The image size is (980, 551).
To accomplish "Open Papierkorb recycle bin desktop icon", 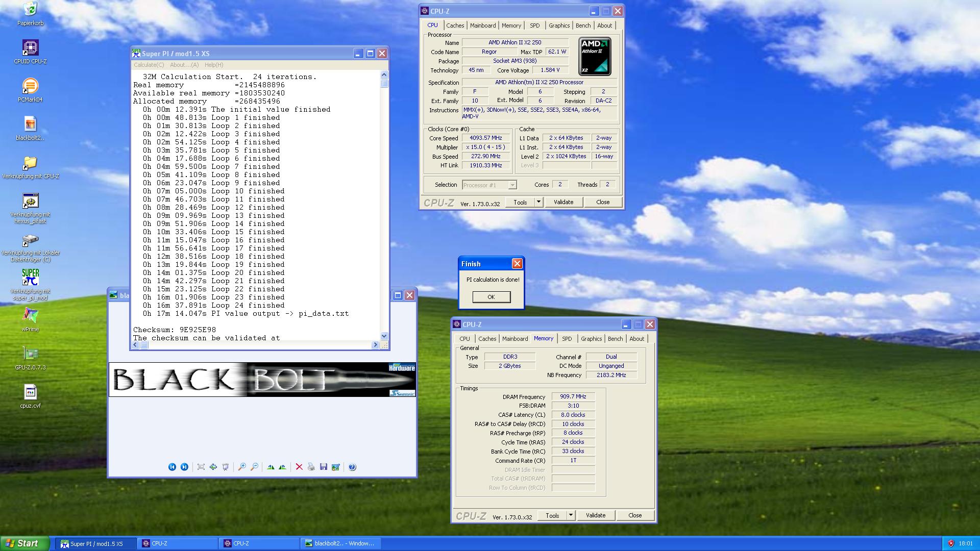I will coord(30,14).
